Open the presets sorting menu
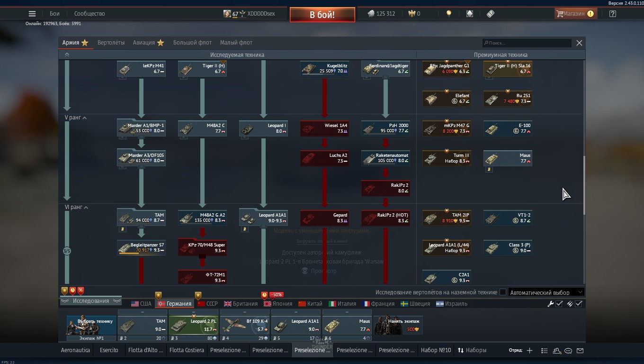This screenshot has width=644, height=364. [x=472, y=350]
